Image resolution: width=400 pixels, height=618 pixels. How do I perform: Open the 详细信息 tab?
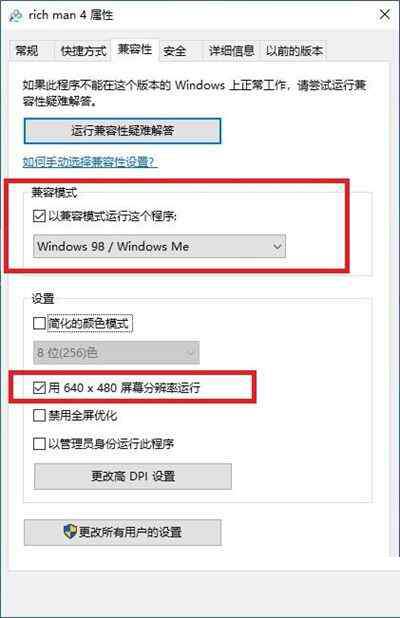click(x=231, y=51)
